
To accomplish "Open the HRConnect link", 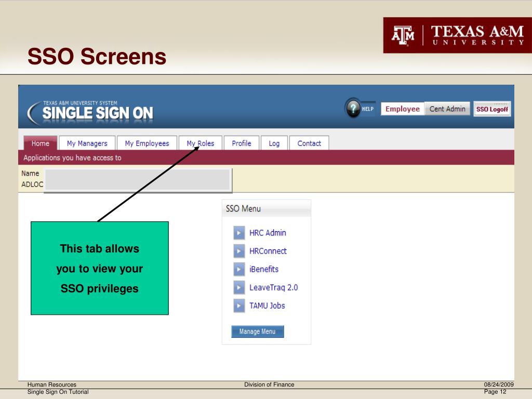I will tap(268, 251).
